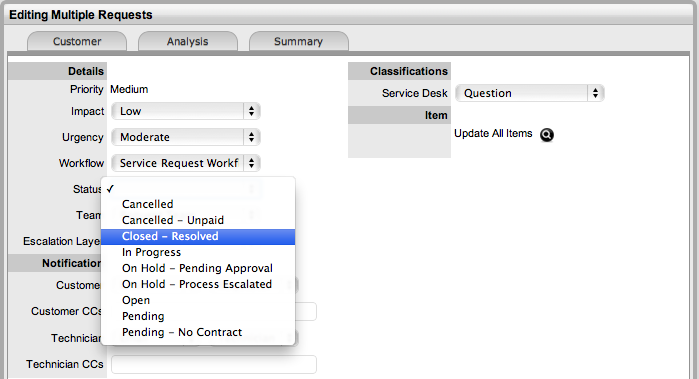The image size is (699, 379).
Task: Choose Pending - No Contract status
Action: point(198,333)
